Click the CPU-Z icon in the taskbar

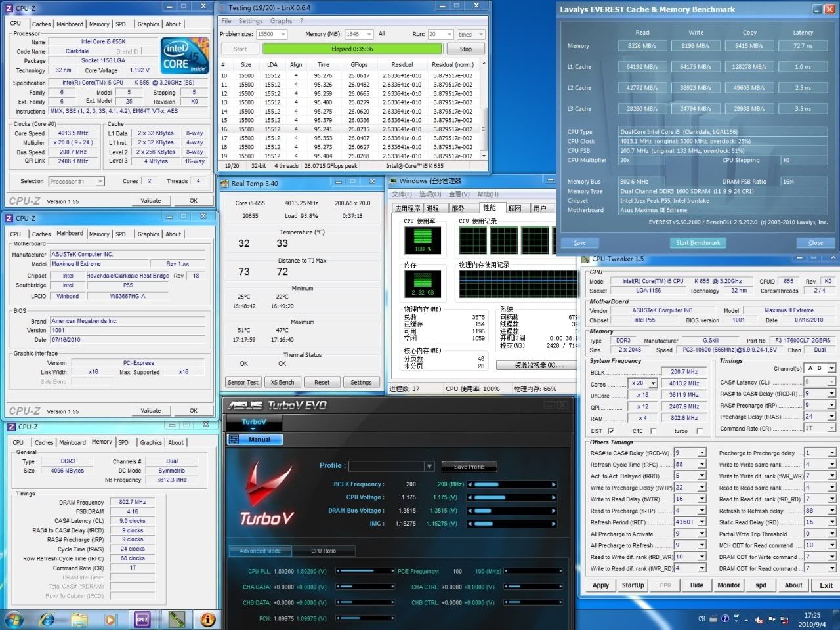[x=142, y=619]
